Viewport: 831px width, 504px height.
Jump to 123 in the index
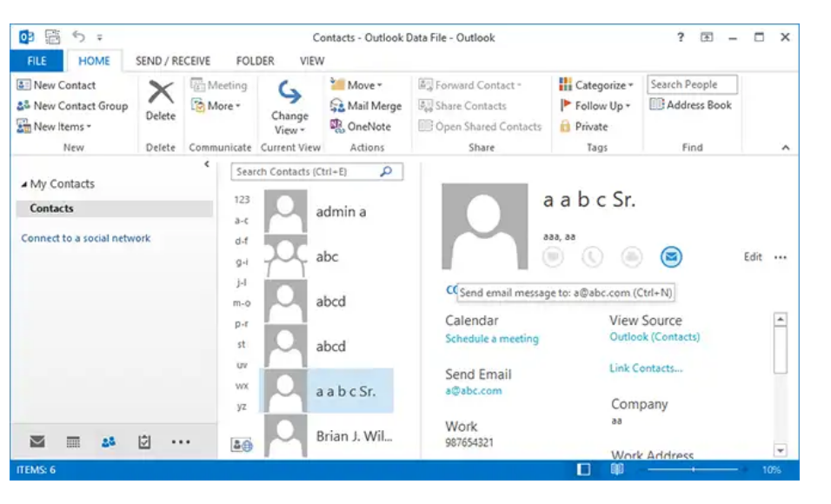click(x=242, y=199)
